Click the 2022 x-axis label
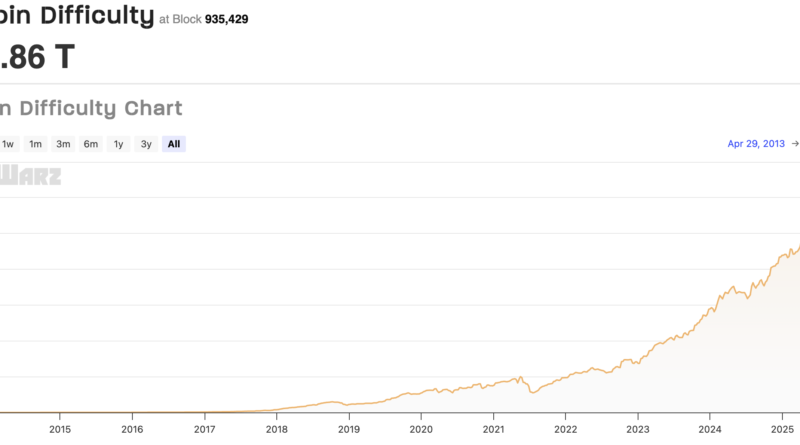This screenshot has height=445, width=800. click(x=565, y=430)
